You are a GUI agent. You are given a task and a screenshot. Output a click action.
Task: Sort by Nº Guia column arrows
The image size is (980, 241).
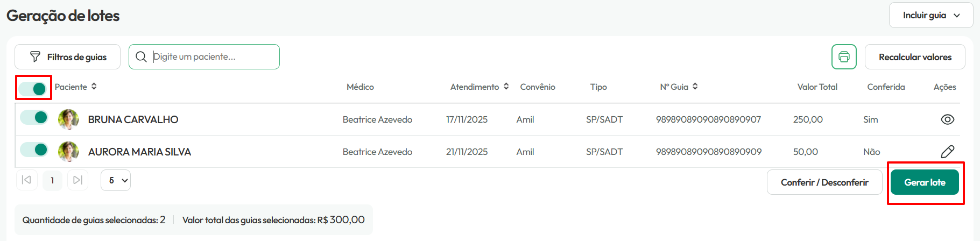coord(695,87)
